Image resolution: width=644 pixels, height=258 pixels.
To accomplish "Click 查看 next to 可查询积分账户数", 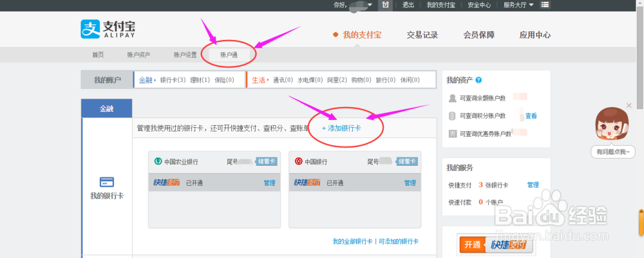I will (x=531, y=116).
